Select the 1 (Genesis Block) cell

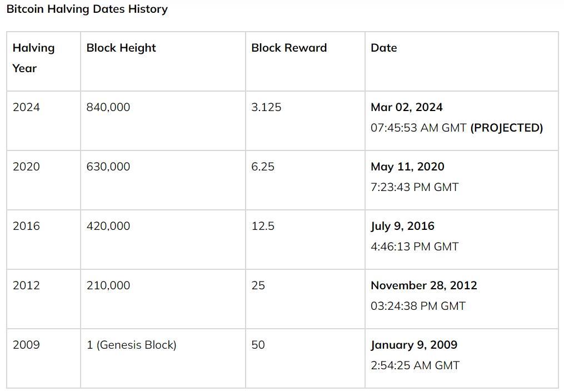[131, 345]
